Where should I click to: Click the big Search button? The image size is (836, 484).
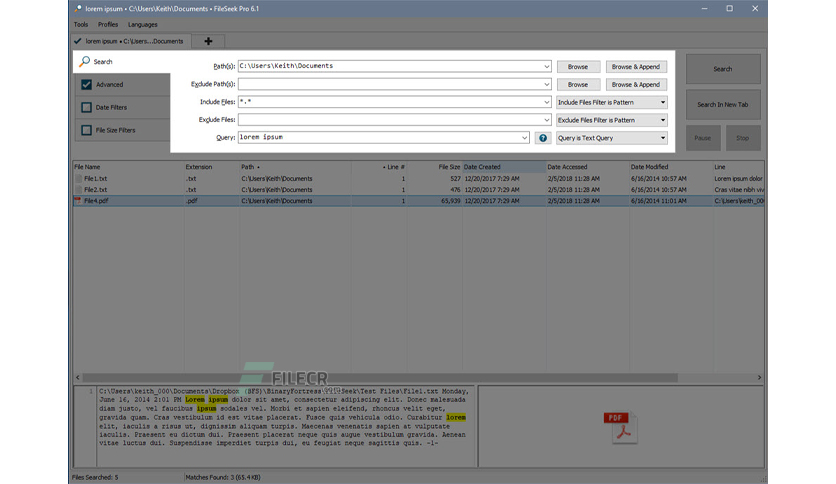pyautogui.click(x=723, y=69)
